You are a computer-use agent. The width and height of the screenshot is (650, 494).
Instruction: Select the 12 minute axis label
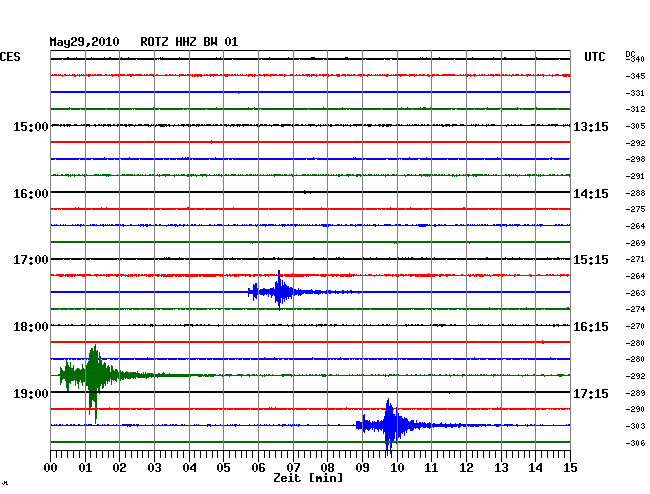pyautogui.click(x=466, y=468)
